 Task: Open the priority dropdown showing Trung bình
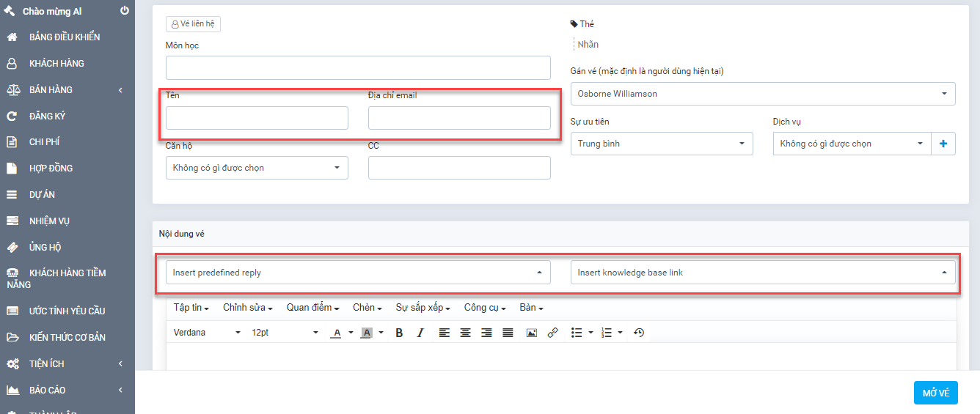coord(661,144)
